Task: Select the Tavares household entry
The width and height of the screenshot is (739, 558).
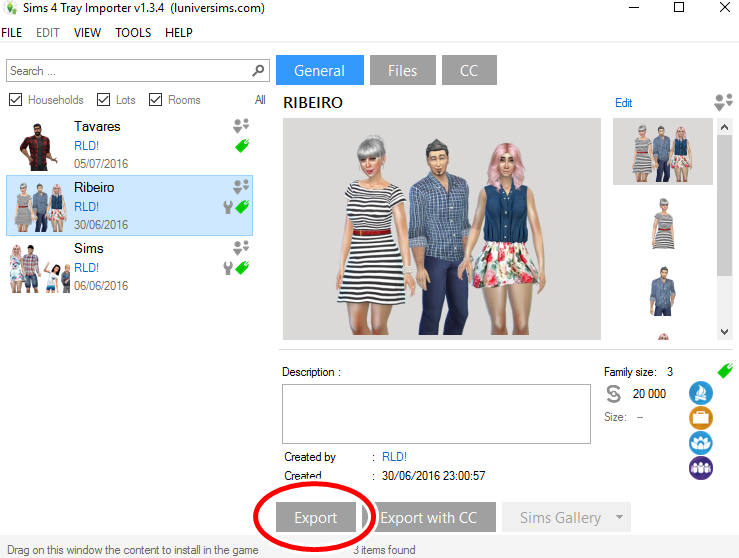Action: (129, 145)
